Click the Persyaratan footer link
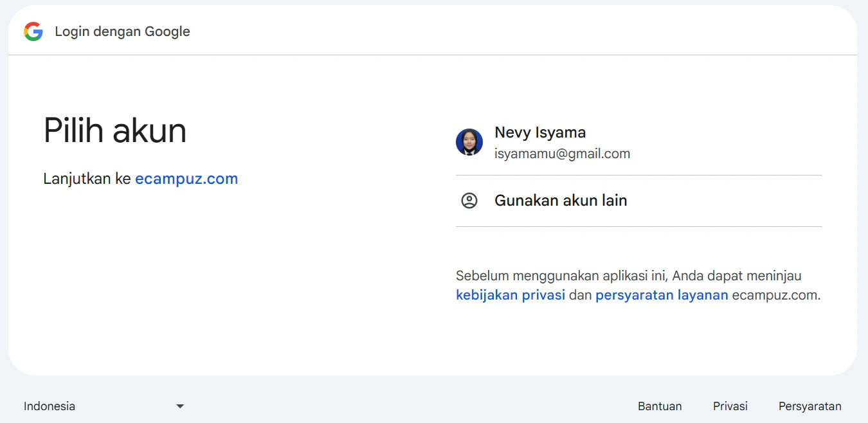868x423 pixels. click(809, 406)
